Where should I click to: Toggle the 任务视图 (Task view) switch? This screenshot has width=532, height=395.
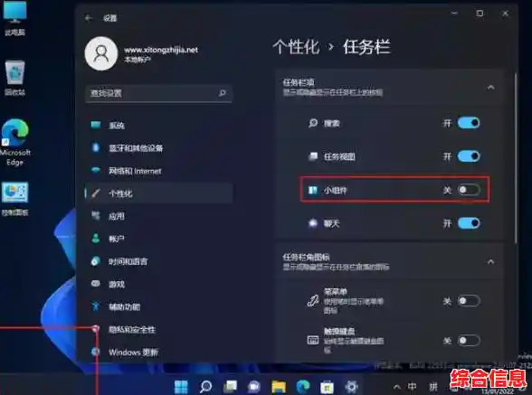point(469,156)
